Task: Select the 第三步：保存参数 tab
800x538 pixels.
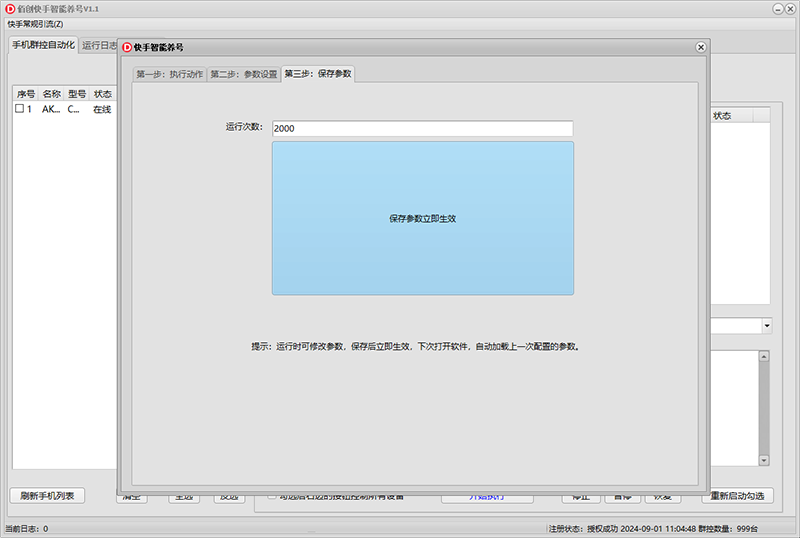Action: [x=318, y=74]
